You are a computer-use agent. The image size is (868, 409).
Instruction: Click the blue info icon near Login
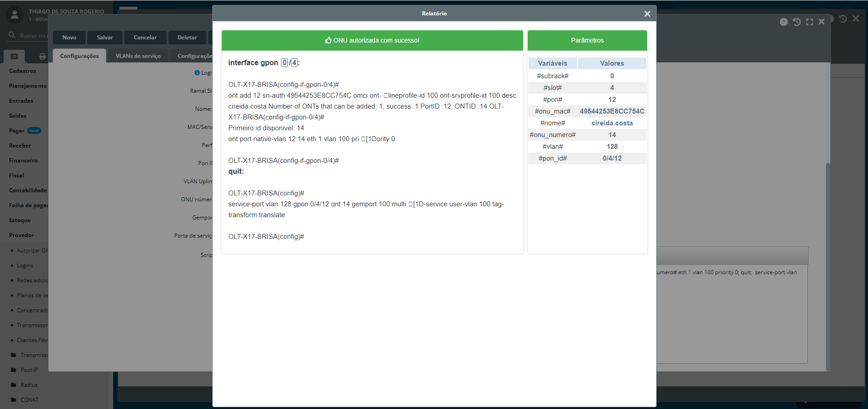point(197,73)
